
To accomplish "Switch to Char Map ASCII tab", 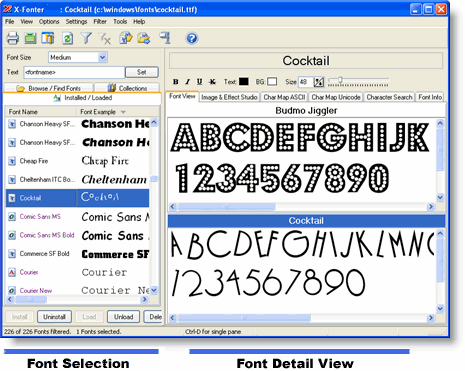I will point(284,97).
